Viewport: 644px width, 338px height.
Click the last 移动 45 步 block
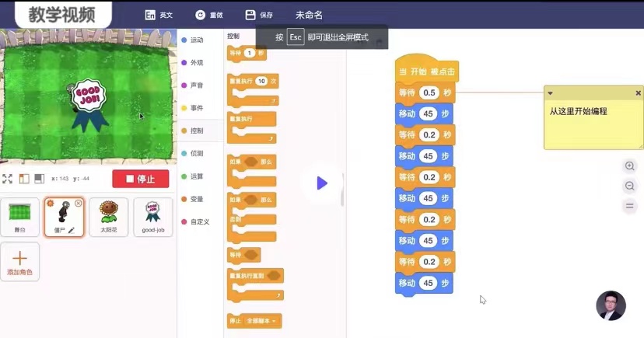[x=424, y=283]
